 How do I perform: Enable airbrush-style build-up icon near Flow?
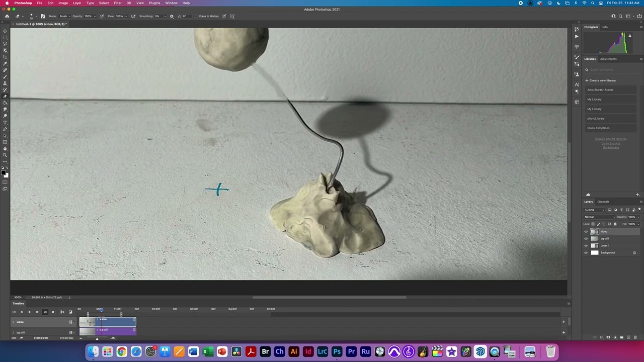(x=133, y=16)
